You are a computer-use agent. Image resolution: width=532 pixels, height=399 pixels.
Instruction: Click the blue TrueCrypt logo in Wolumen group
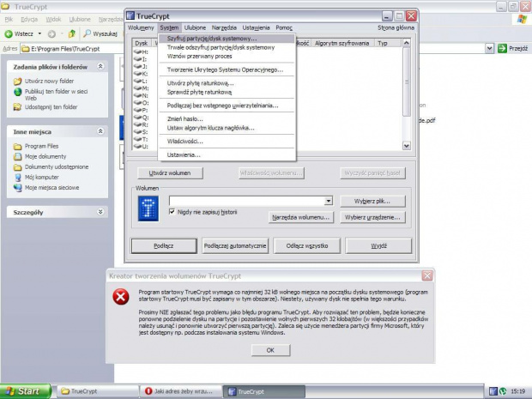click(148, 209)
